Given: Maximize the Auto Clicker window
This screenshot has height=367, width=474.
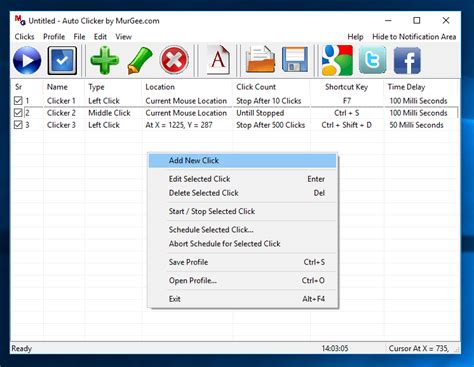Looking at the screenshot, I should pyautogui.click(x=417, y=21).
